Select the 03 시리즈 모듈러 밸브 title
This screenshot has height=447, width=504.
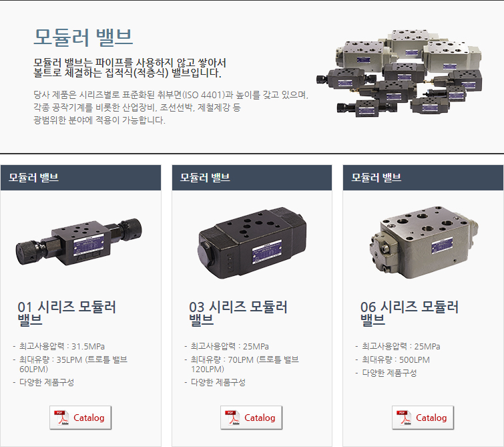click(238, 313)
